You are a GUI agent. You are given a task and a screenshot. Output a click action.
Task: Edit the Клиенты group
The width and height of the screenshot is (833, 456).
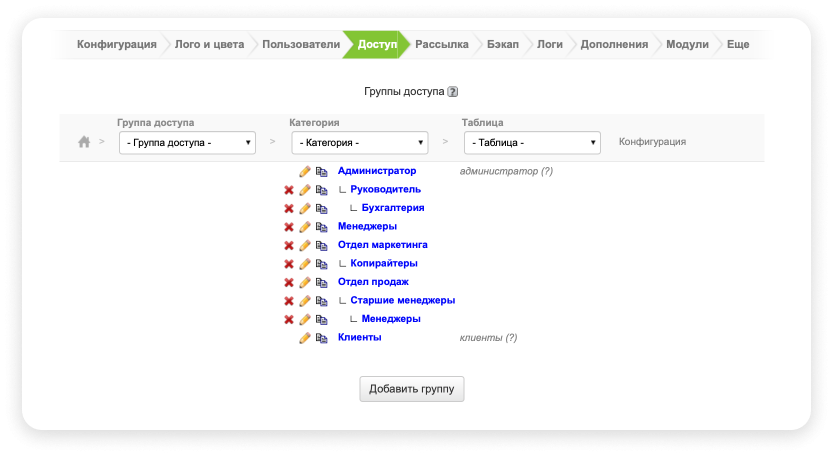[x=305, y=338]
